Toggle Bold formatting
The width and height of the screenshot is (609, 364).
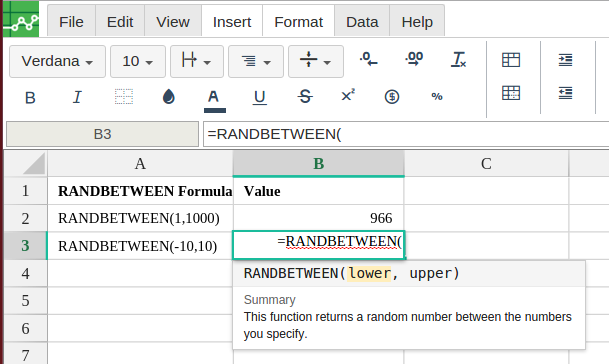(30, 97)
